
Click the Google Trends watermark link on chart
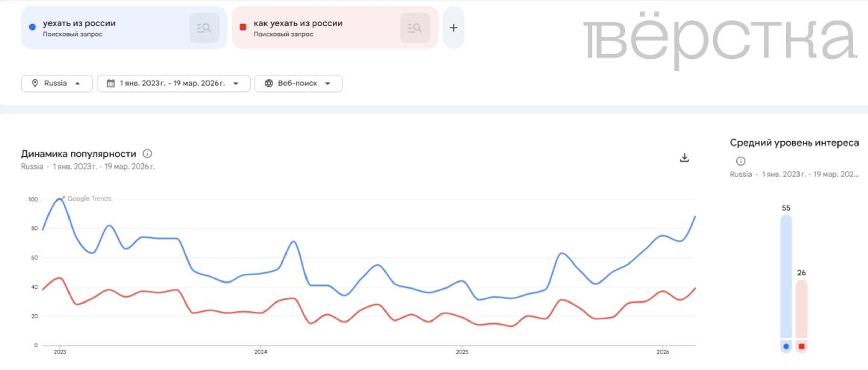pyautogui.click(x=89, y=198)
